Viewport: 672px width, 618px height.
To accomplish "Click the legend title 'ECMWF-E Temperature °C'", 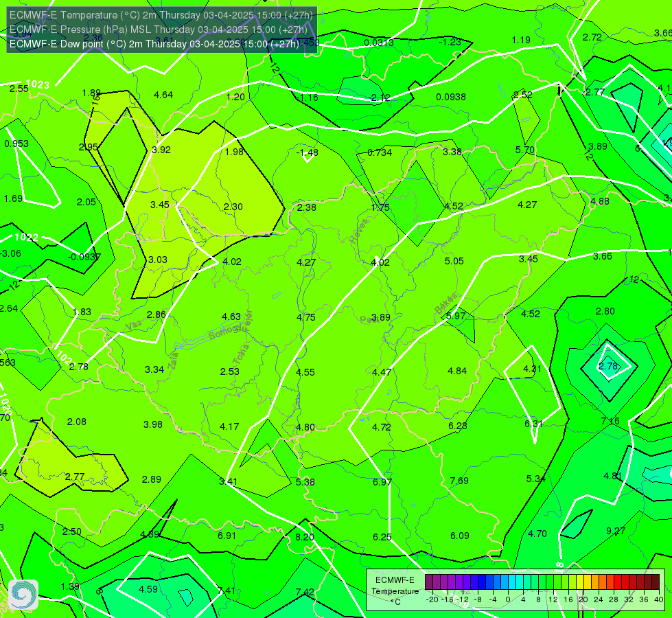I will (x=395, y=591).
